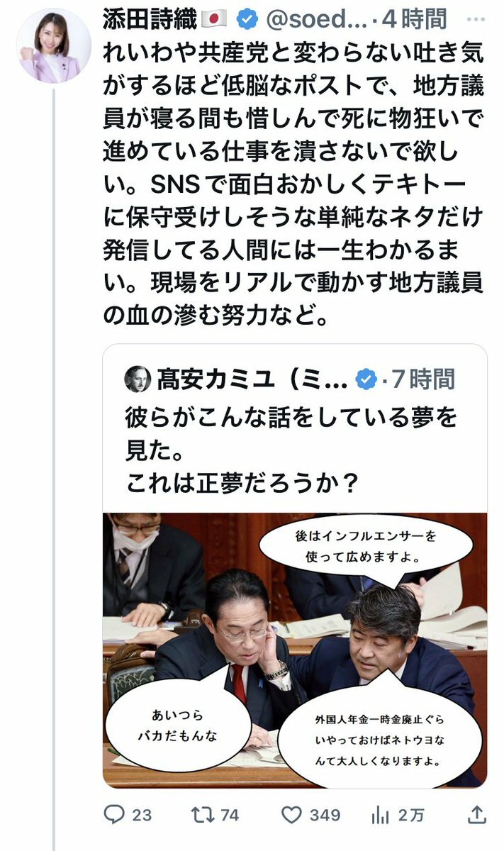Click the retweet count 74
The width and height of the screenshot is (504, 851).
(x=229, y=816)
